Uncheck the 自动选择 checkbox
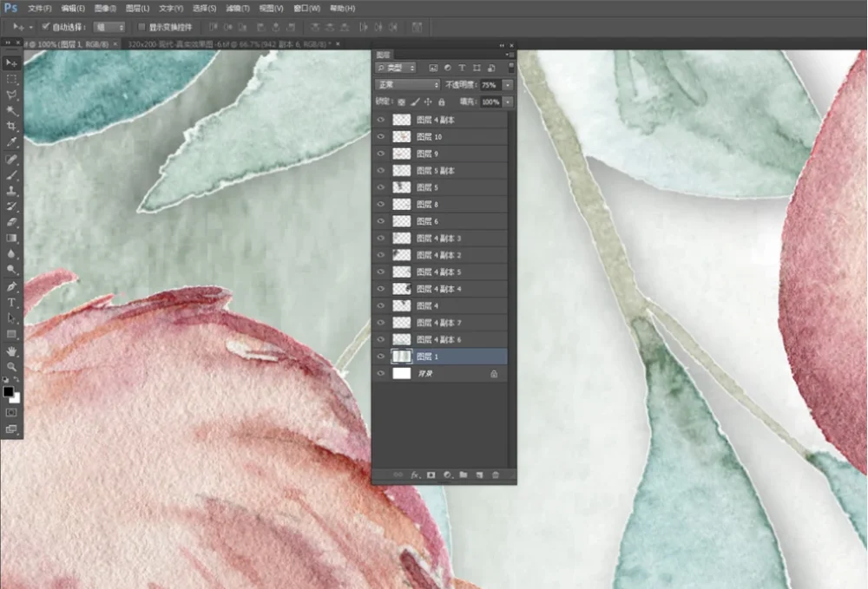Screen dimensions: 868x589 (46, 27)
